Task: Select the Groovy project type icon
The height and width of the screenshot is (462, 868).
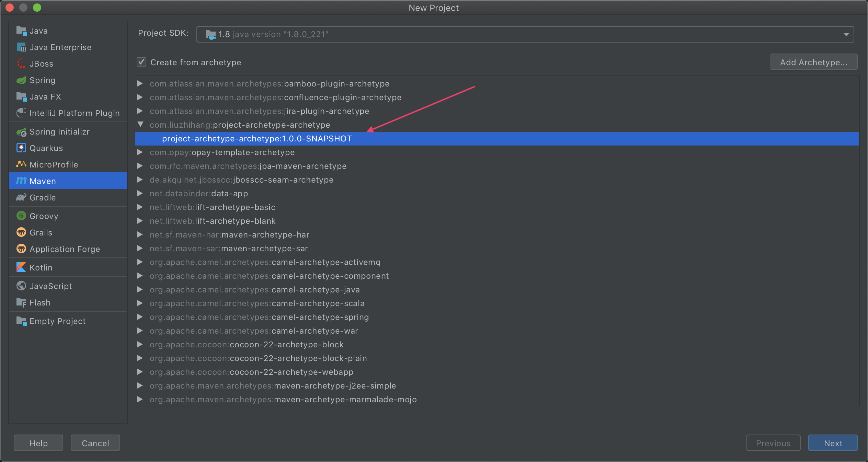Action: [x=22, y=216]
